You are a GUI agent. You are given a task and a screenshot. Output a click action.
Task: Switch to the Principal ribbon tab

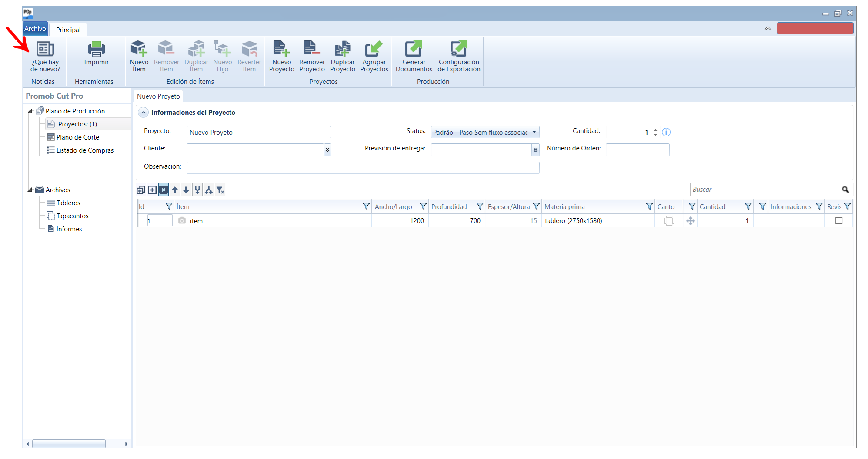coord(68,30)
